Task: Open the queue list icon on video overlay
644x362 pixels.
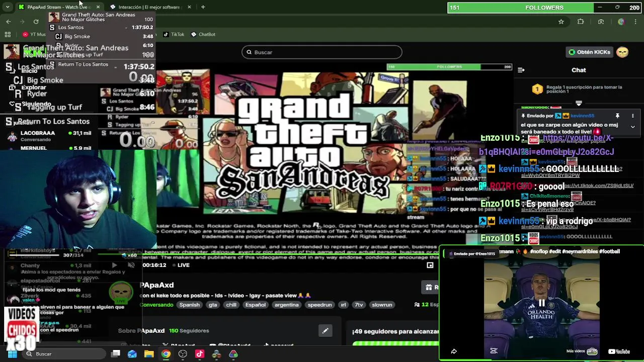Action: tap(494, 351)
